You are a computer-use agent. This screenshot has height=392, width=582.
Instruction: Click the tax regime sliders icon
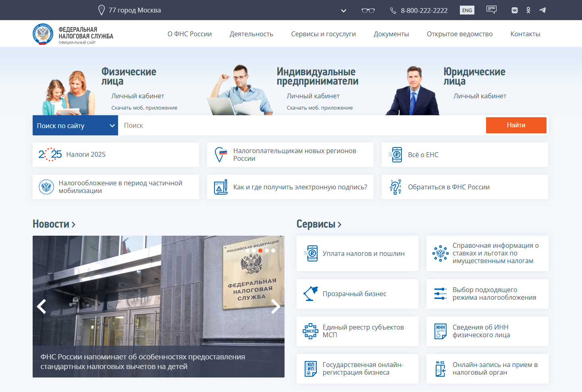(441, 294)
